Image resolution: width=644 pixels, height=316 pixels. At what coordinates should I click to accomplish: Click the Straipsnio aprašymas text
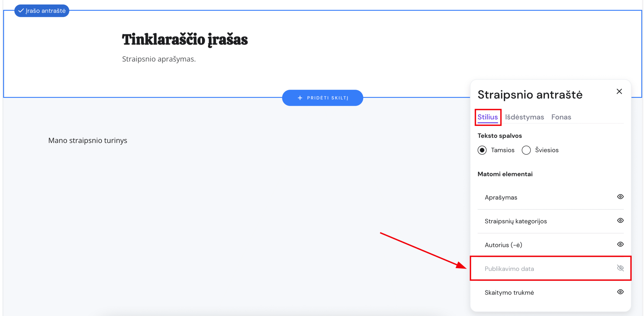click(x=159, y=59)
